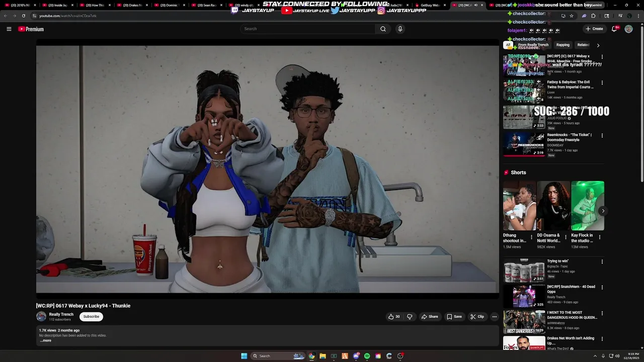Expand video description with ...more
644x362 pixels.
coord(46,340)
